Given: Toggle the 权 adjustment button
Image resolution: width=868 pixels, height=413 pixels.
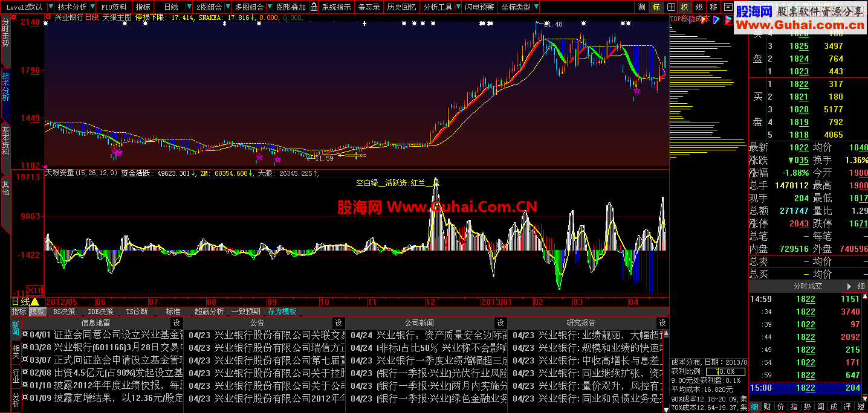Looking at the screenshot, I should coord(685,7).
